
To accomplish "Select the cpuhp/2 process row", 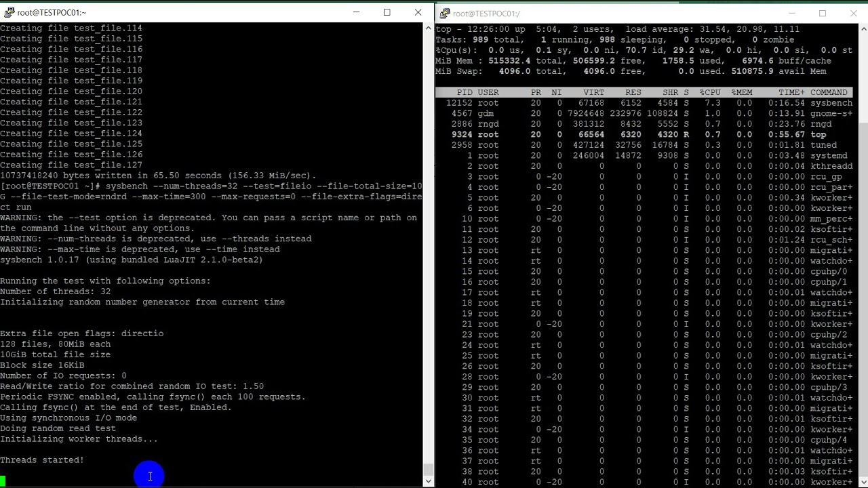I will pos(644,334).
